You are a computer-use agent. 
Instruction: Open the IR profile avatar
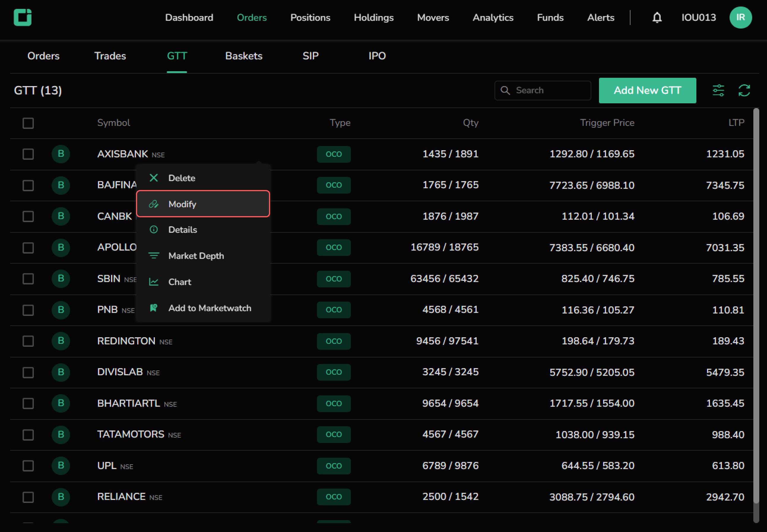click(740, 17)
